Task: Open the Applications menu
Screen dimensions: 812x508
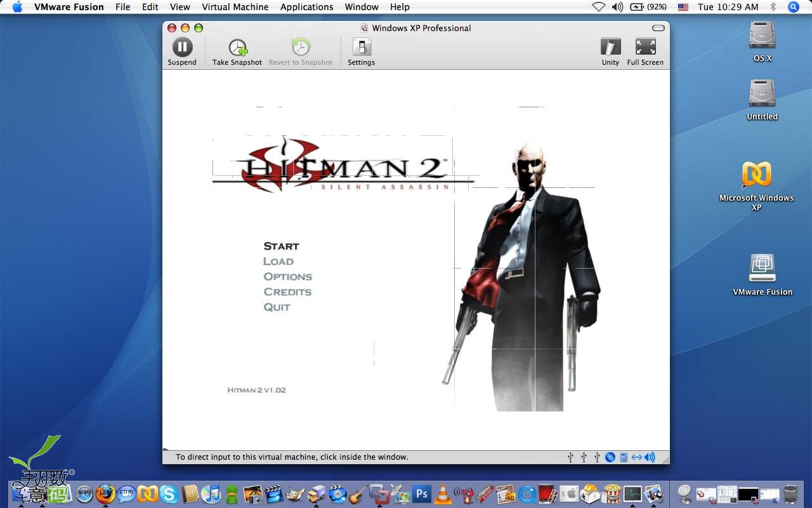Action: (306, 7)
